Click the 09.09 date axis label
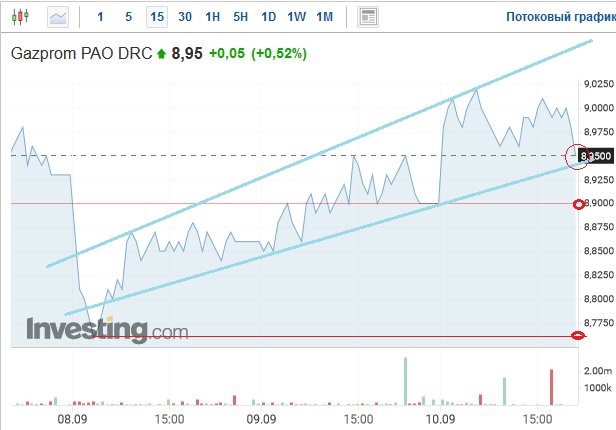This screenshot has height=430, width=616. (261, 419)
